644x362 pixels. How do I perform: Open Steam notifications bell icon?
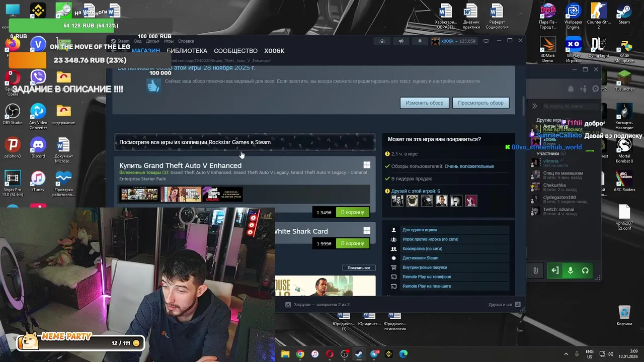pos(420,41)
